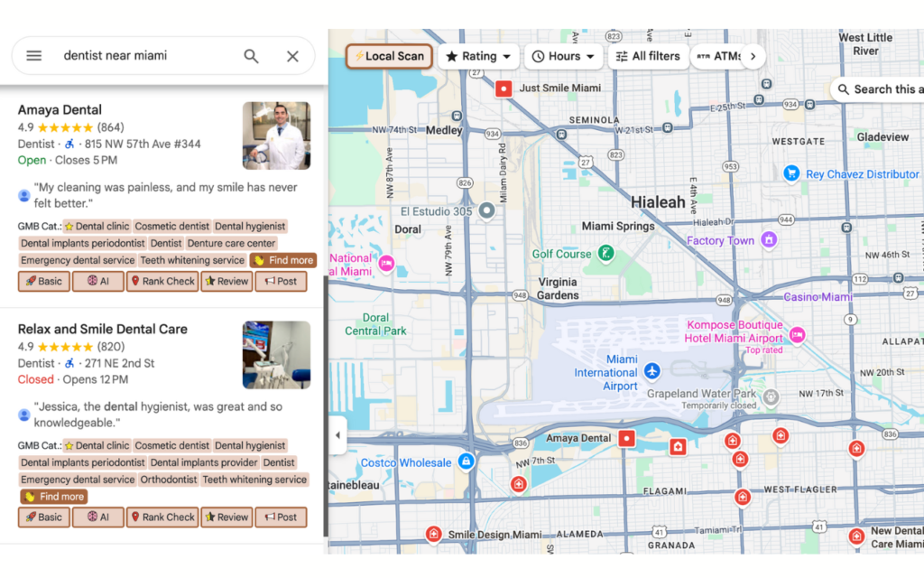Find more categories for Amaya Dental
924x578 pixels.
point(282,260)
